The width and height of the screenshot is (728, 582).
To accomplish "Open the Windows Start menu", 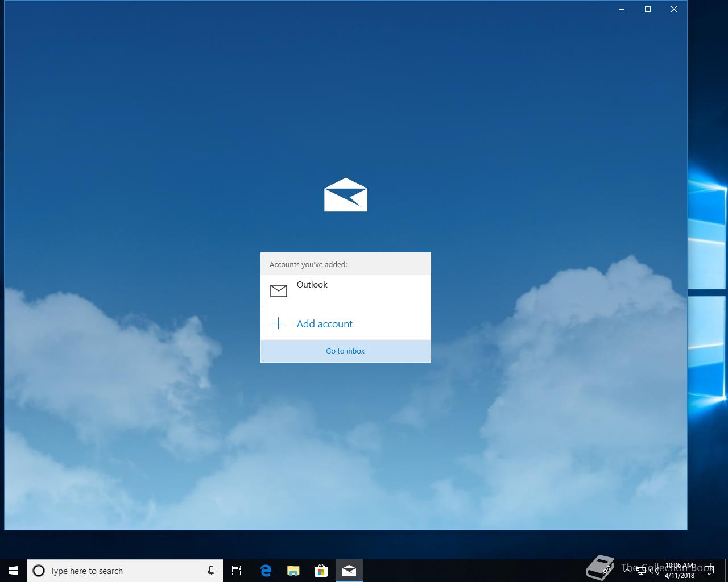I will tap(14, 571).
